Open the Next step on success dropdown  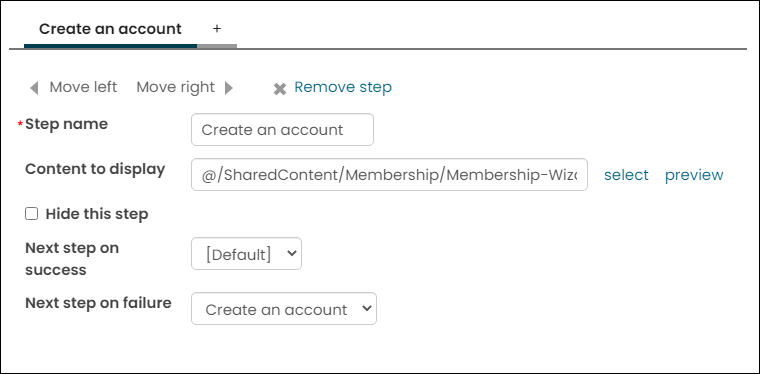click(246, 253)
